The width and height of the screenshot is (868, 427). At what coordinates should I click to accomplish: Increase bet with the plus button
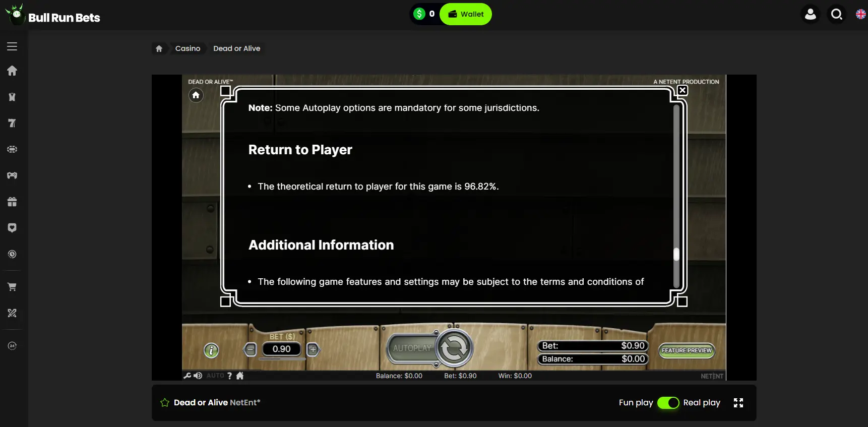pyautogui.click(x=313, y=349)
